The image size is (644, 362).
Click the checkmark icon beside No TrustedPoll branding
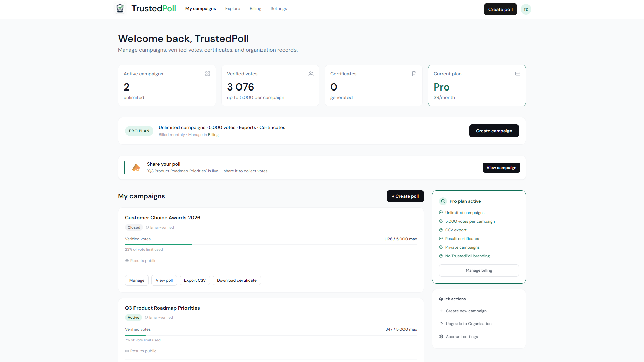pyautogui.click(x=441, y=256)
